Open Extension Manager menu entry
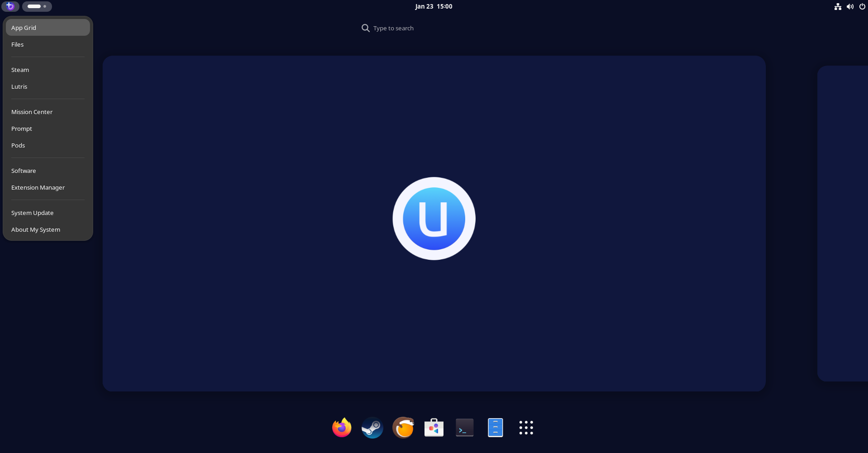This screenshot has width=868, height=453. [x=48, y=187]
